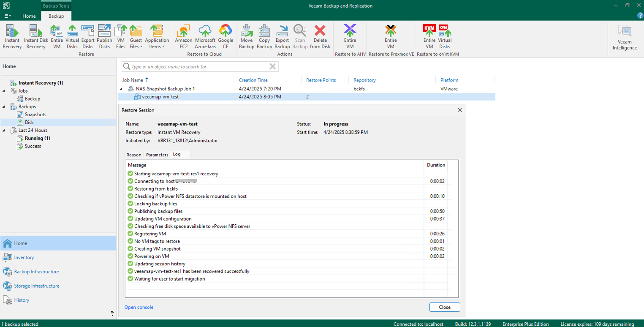Viewport: 644px width, 327px height.
Task: Switch to the Parameters tab
Action: click(x=157, y=155)
